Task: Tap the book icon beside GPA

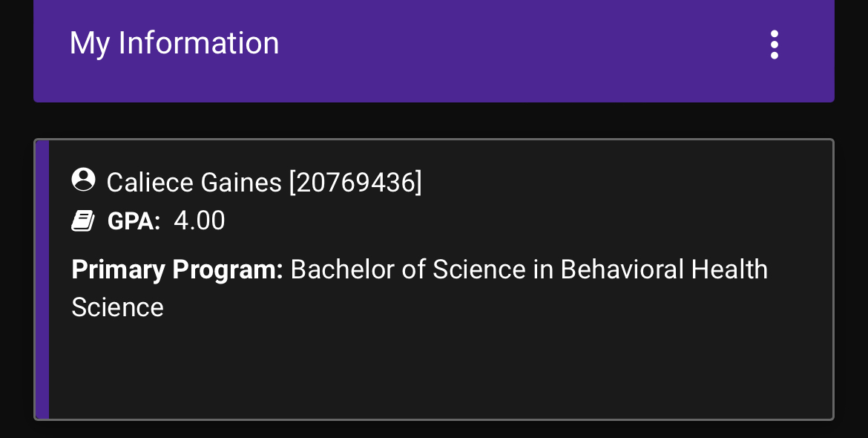Action: click(x=83, y=221)
